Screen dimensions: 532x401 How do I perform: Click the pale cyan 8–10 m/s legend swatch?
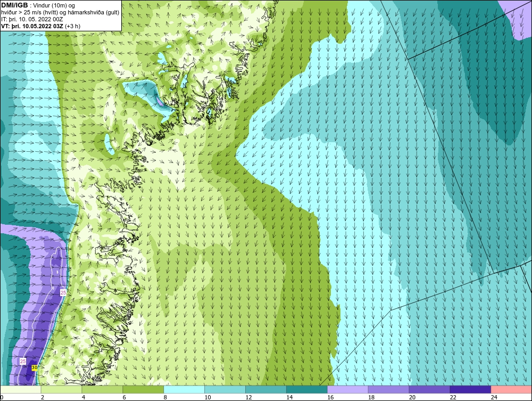pos(184,389)
